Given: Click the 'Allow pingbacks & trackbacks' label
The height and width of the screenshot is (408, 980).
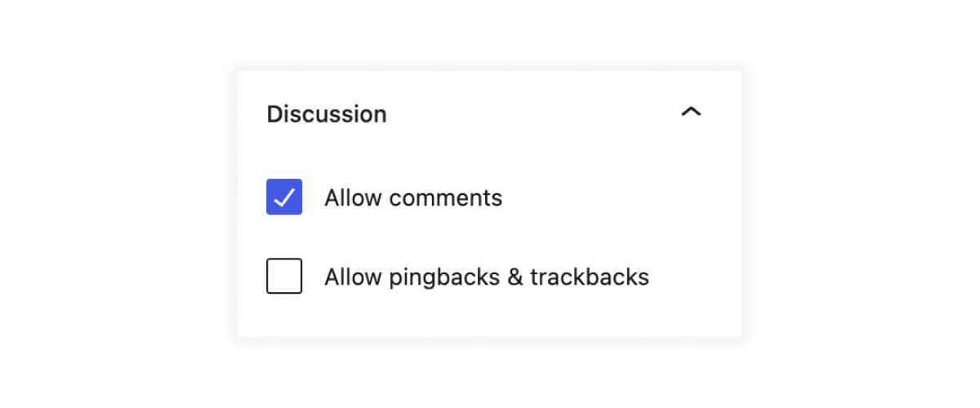Looking at the screenshot, I should click(x=487, y=277).
